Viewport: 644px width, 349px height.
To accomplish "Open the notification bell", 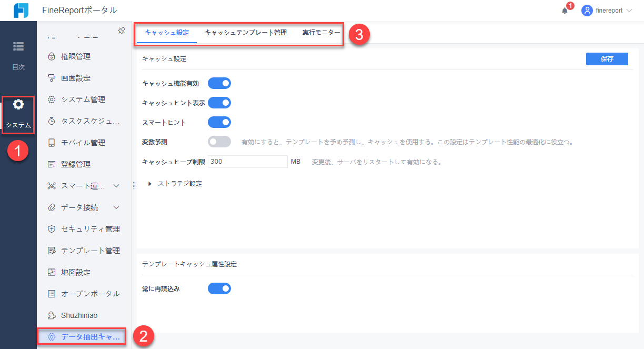I will (565, 11).
